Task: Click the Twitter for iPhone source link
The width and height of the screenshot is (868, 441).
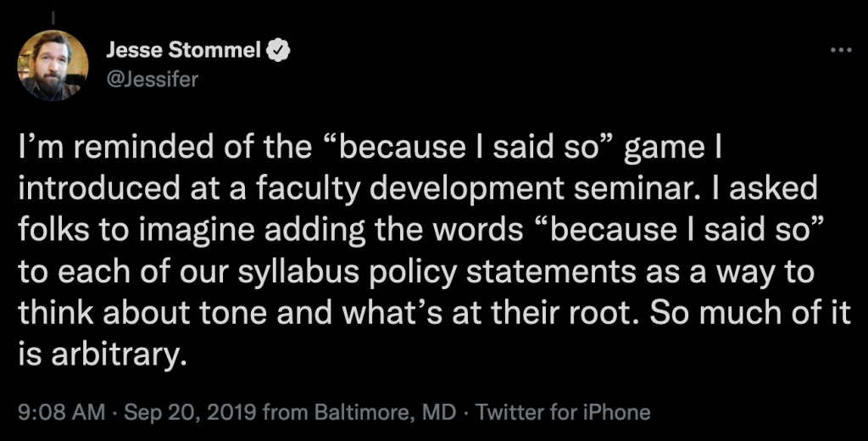Action: [x=563, y=412]
